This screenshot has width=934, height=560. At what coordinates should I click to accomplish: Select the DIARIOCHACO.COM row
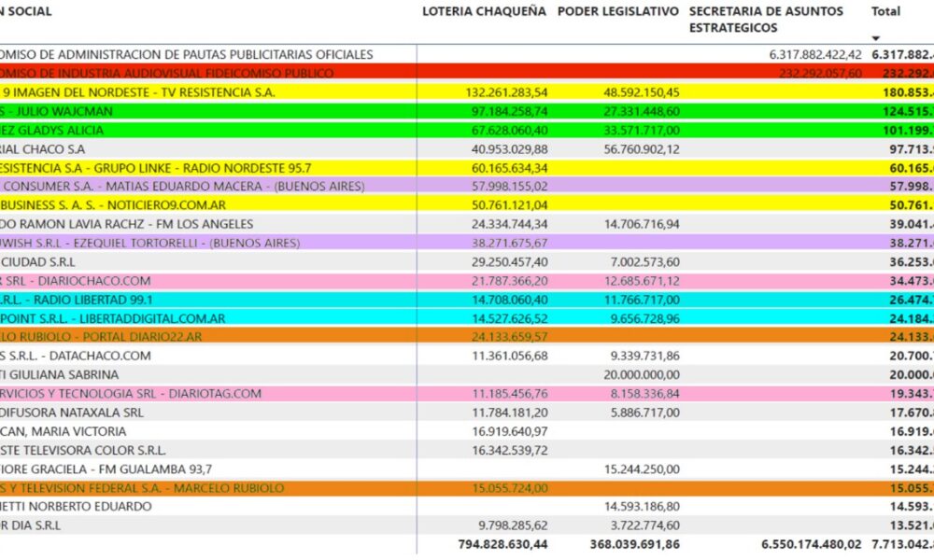467,281
